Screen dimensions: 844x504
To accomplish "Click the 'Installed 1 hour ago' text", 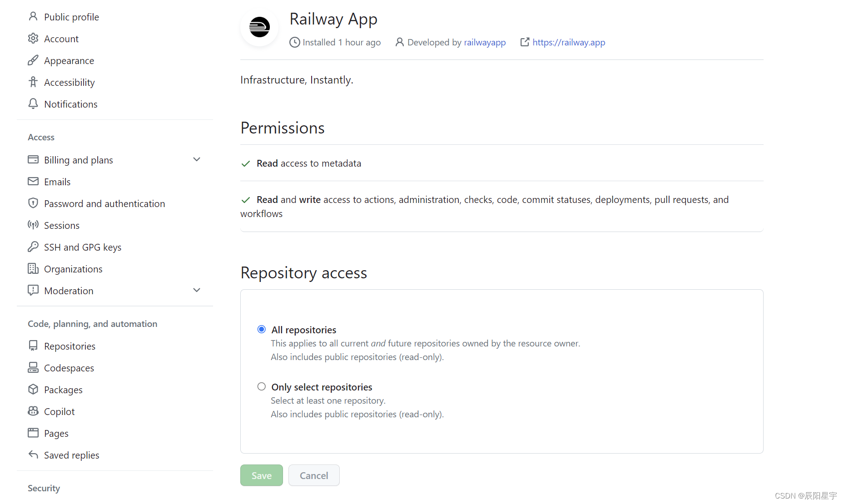I will (x=342, y=42).
